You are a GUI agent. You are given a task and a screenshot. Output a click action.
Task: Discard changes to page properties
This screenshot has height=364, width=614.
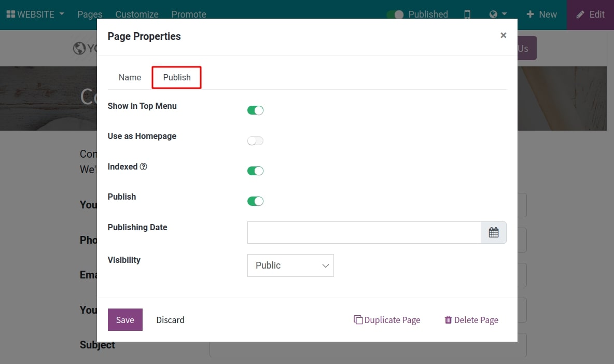coord(170,320)
